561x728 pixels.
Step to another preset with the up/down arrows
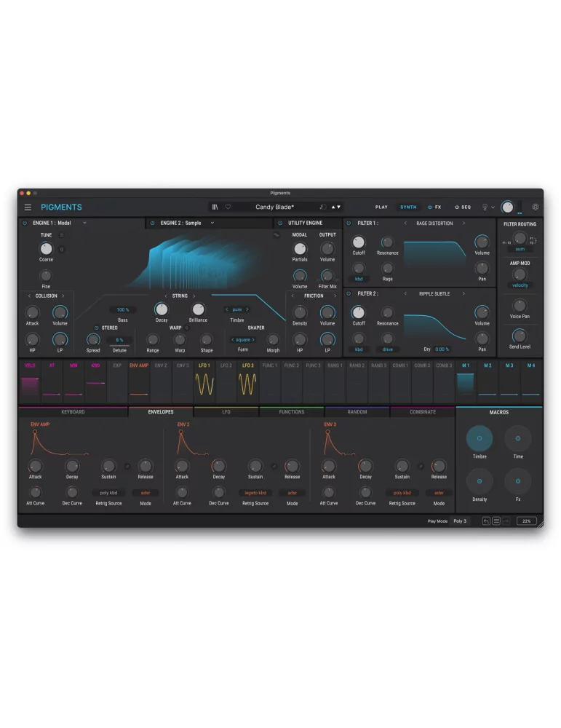click(x=336, y=207)
